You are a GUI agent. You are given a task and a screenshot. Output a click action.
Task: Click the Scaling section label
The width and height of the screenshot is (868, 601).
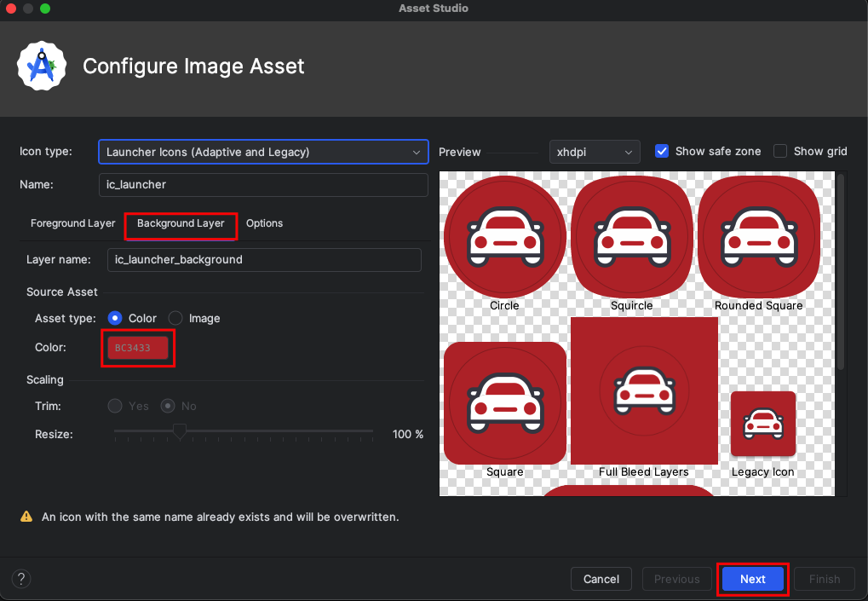45,380
